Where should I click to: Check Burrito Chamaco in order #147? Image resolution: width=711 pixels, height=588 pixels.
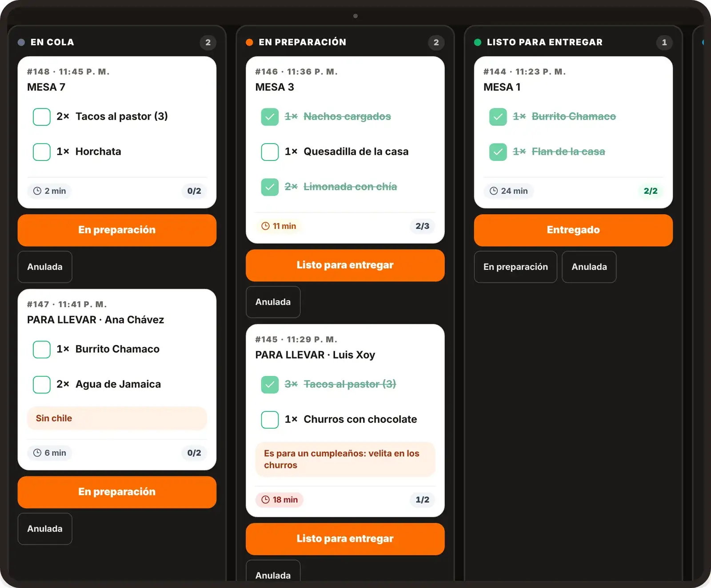tap(41, 349)
